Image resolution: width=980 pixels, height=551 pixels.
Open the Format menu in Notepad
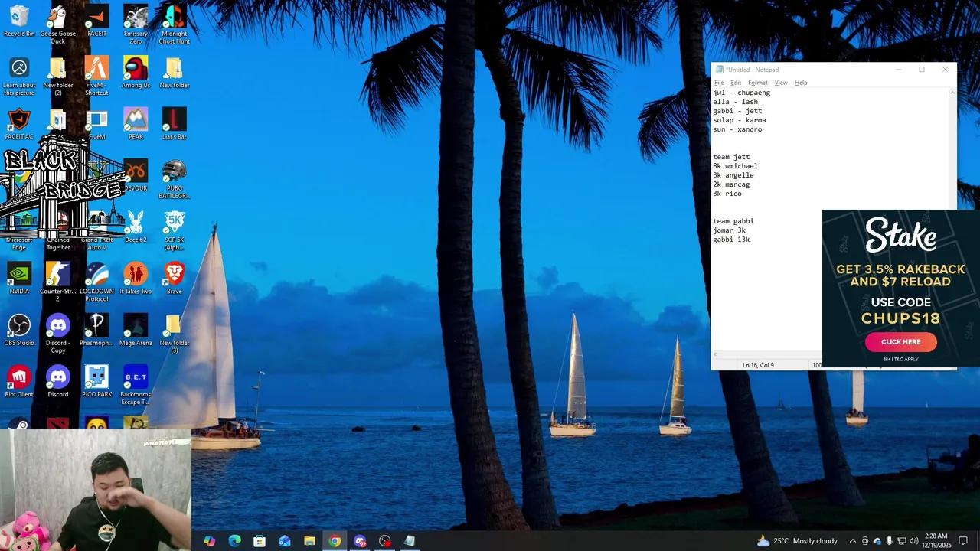[757, 83]
